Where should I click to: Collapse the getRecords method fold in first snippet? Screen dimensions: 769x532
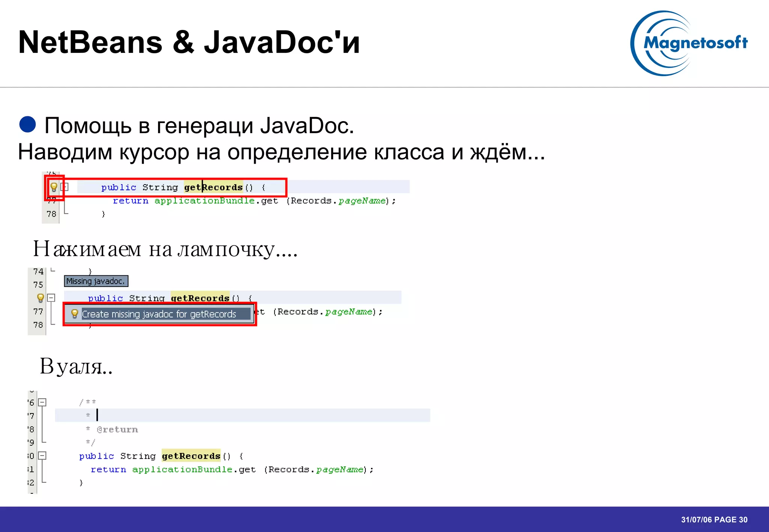coord(65,186)
